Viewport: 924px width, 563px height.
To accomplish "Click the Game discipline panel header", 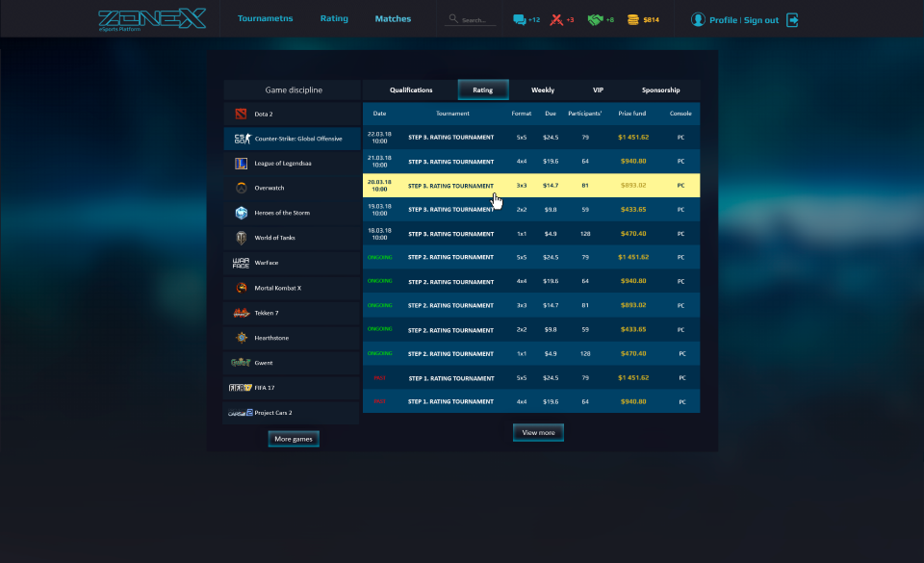I will tap(293, 90).
